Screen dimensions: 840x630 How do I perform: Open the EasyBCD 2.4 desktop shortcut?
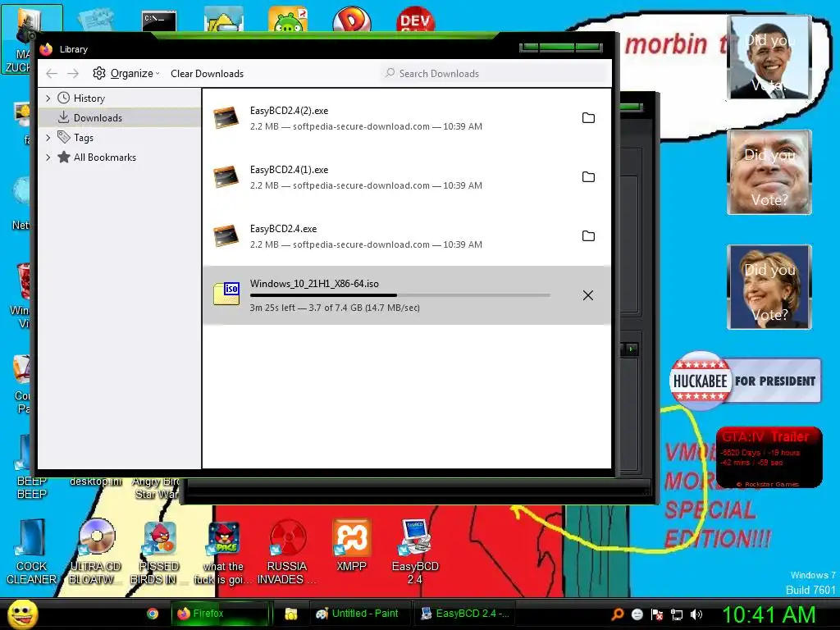click(x=415, y=552)
